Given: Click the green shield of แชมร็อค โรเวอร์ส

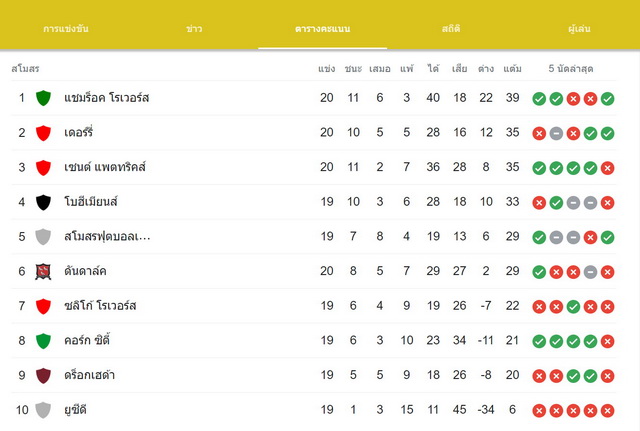Looking at the screenshot, I should 43,98.
